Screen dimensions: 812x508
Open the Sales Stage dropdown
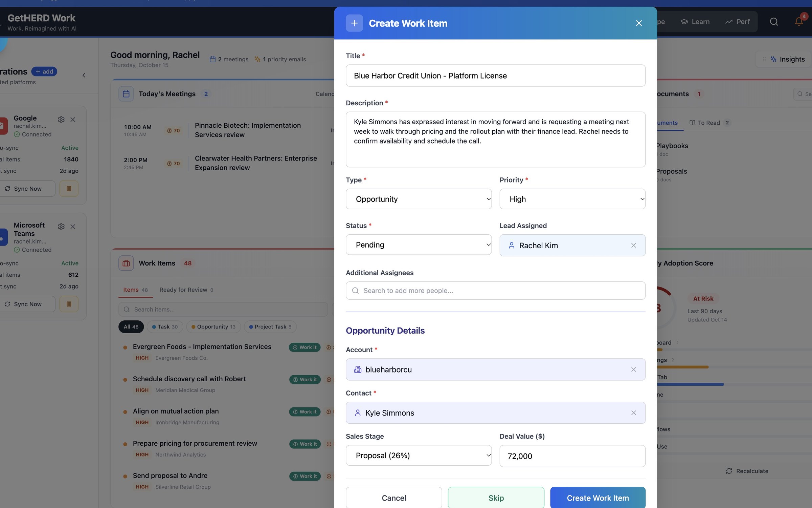[419, 456]
